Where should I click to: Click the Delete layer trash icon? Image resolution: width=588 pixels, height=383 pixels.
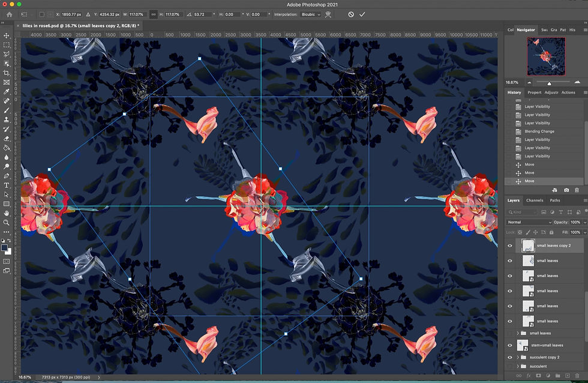[577, 376]
